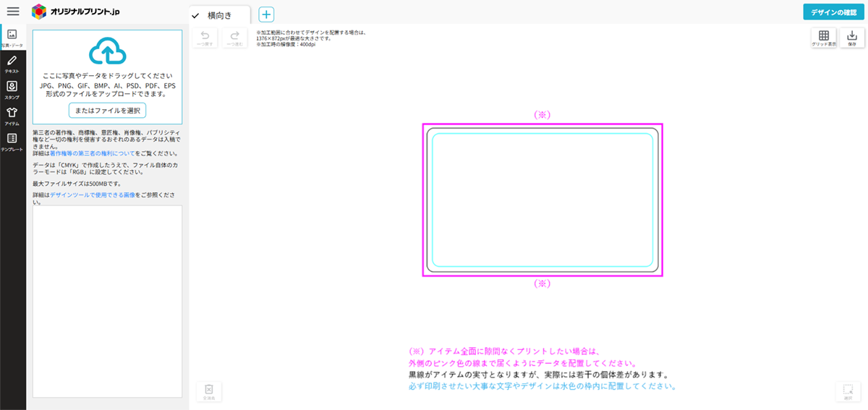Select the 写真・データ sidebar tool
Screen dimensions: 868x410
coord(12,38)
